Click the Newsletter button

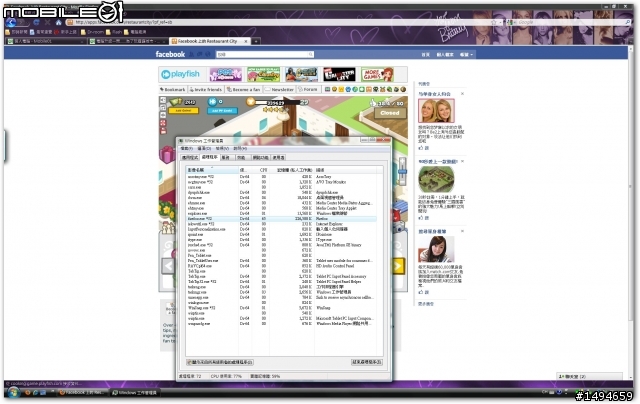[x=280, y=89]
